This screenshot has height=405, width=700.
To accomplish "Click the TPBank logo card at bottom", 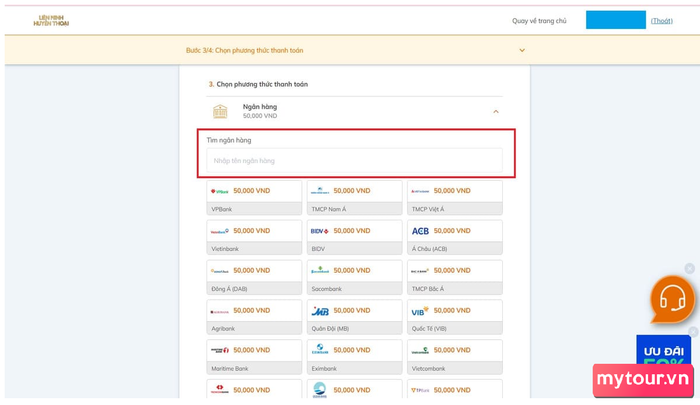I will coord(454,389).
